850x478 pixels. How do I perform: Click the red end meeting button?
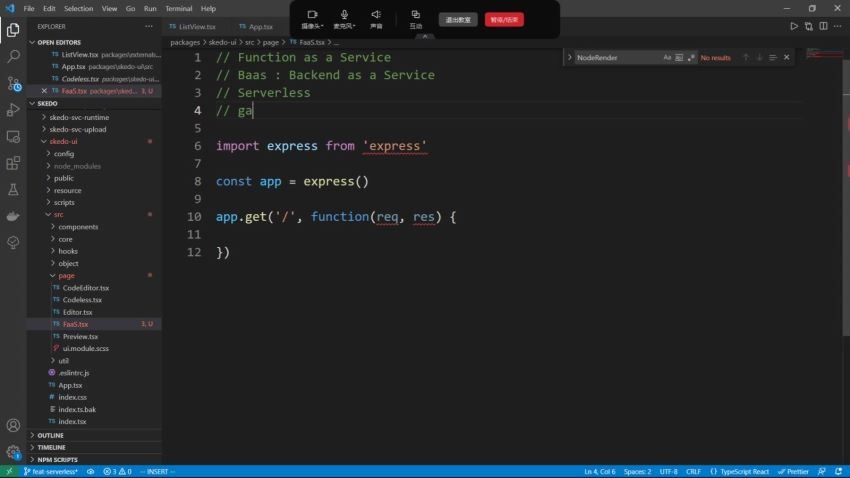[x=504, y=19]
